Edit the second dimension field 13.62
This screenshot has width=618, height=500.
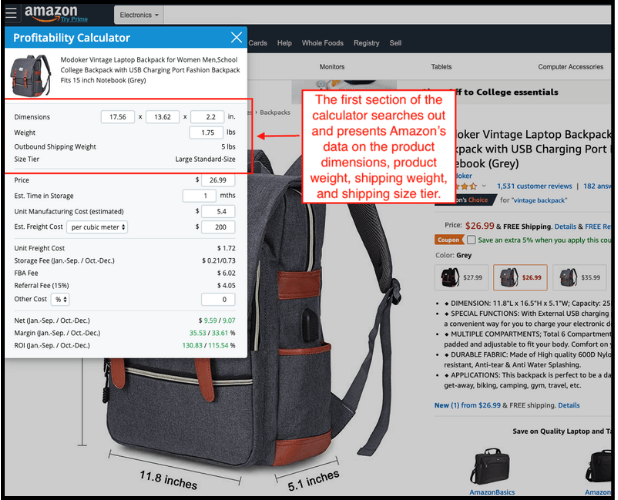pos(162,117)
